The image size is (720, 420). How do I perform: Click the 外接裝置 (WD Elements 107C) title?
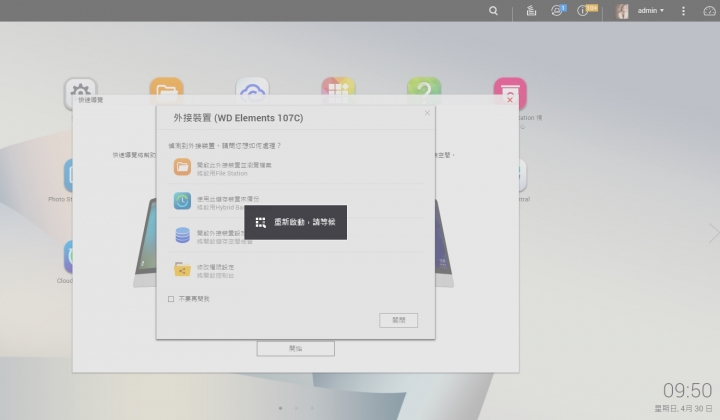(x=238, y=118)
